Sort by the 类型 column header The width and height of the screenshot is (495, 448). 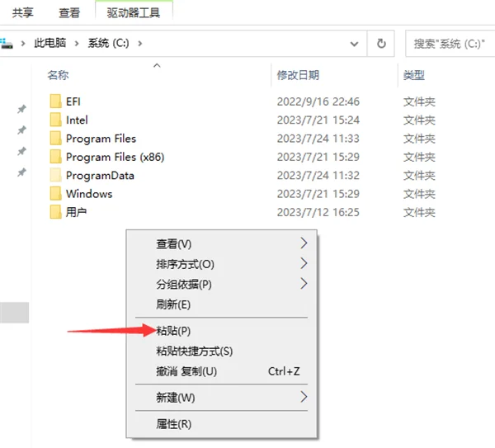[414, 75]
